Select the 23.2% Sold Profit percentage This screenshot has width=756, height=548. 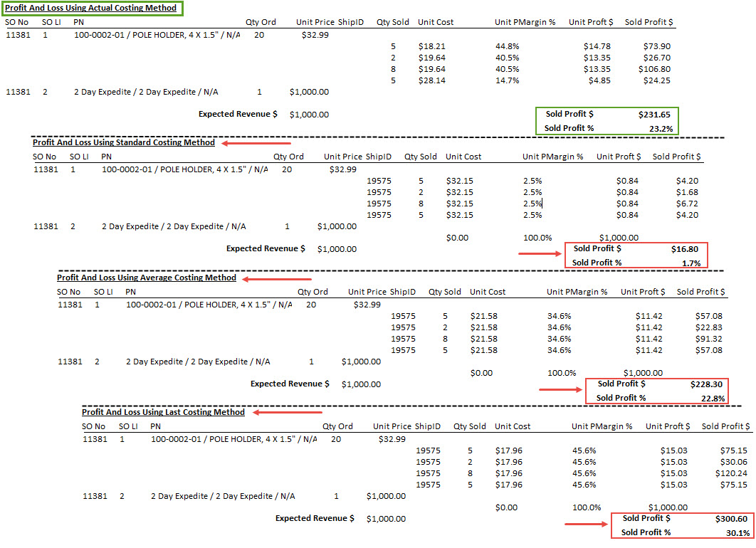[x=661, y=129]
